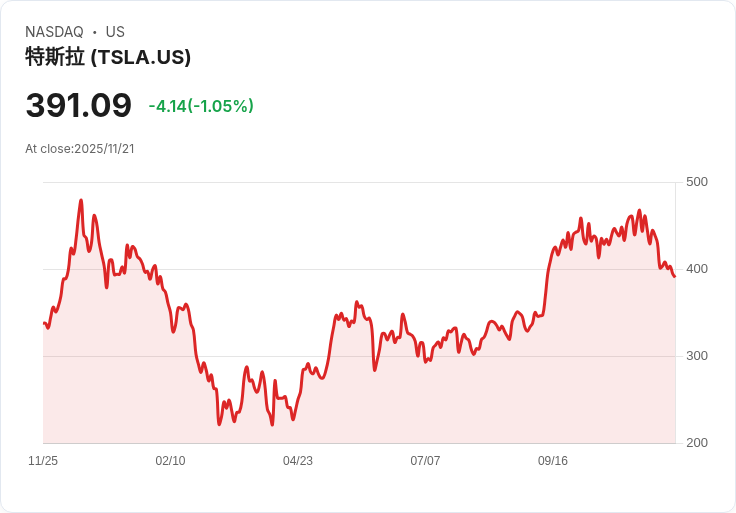
Task: Select the 04/23 date axis label
Action: [298, 461]
